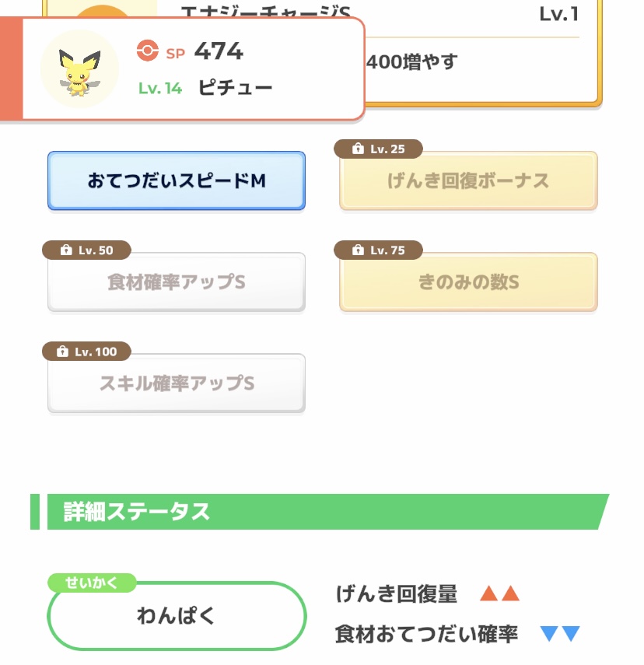Tap the locked スキル確率アップS sub-skill

[177, 383]
